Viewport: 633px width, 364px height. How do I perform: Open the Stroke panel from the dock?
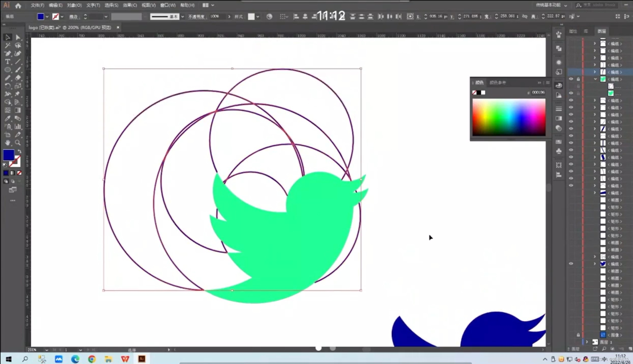(559, 109)
